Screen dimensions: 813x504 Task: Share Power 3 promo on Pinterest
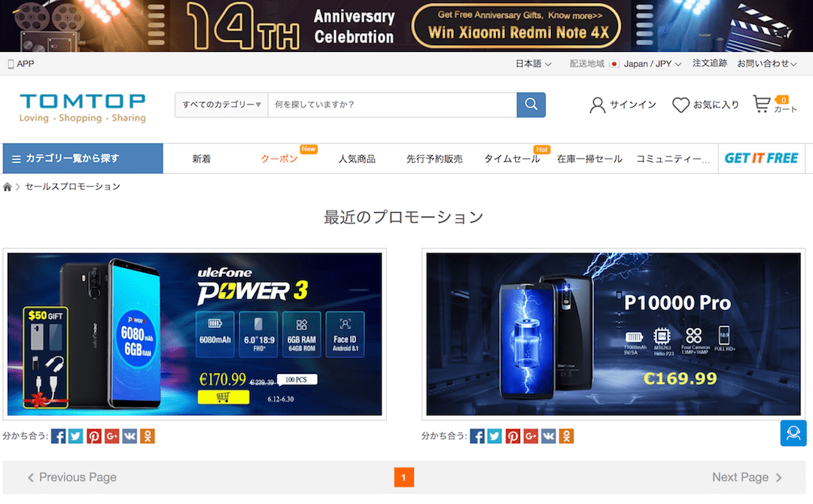(x=94, y=436)
